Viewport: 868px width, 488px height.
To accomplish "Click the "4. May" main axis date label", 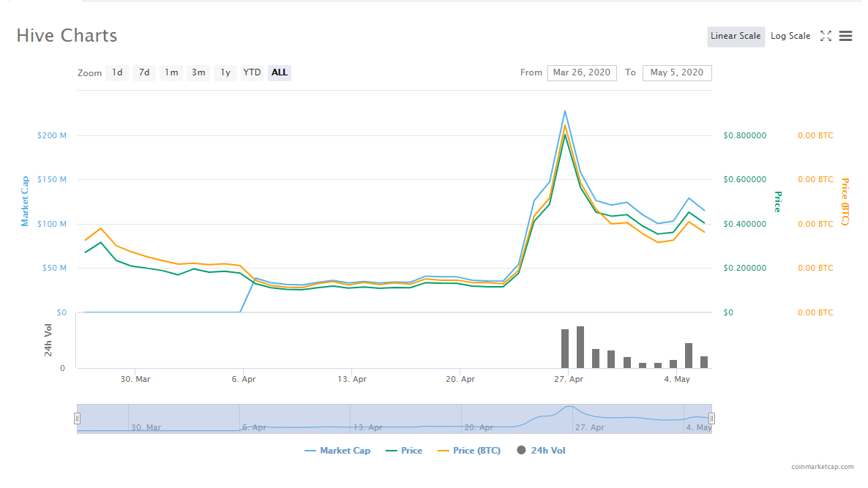I will [677, 379].
